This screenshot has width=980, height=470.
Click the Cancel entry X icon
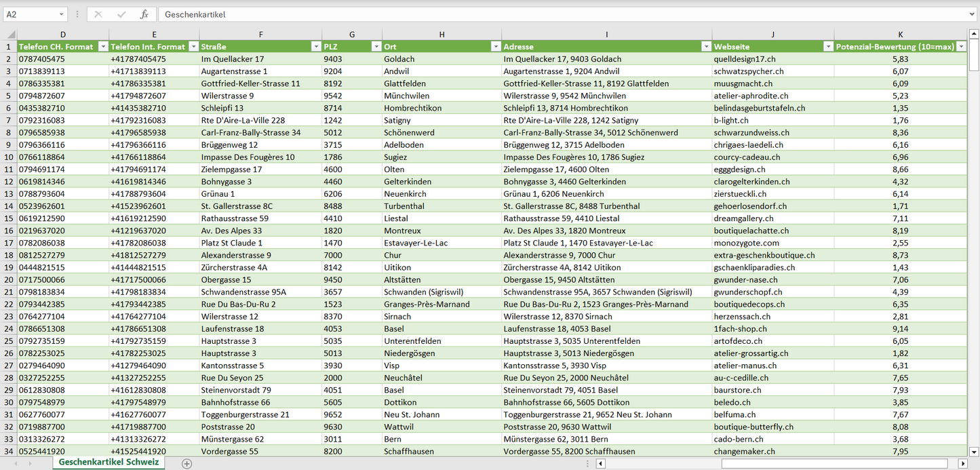[x=98, y=14]
